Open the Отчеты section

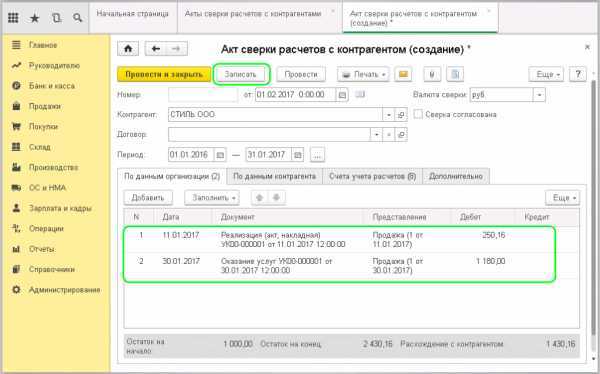(x=42, y=249)
